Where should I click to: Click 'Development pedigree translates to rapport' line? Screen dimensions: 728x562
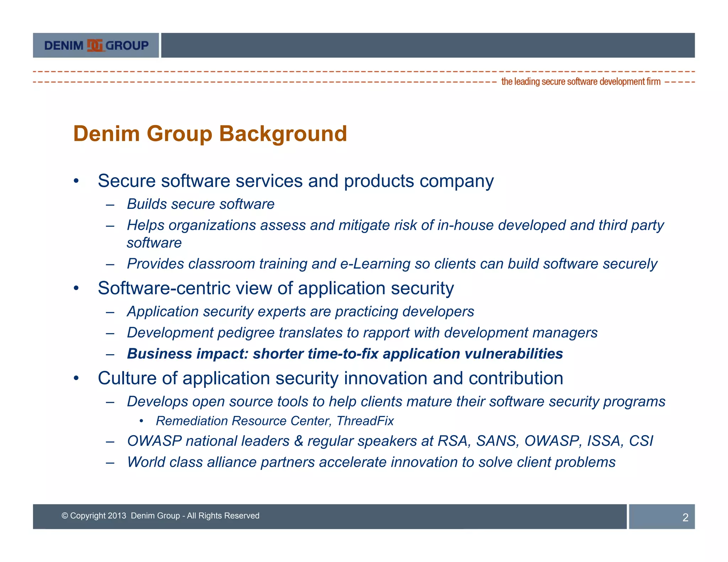[x=362, y=333]
